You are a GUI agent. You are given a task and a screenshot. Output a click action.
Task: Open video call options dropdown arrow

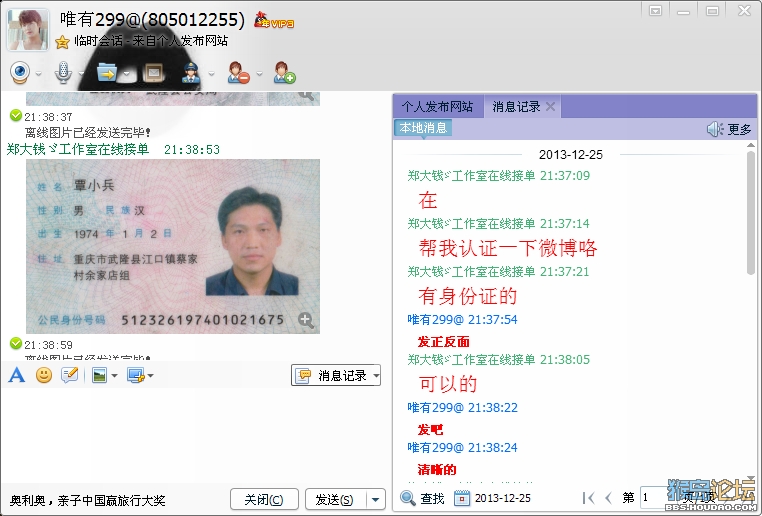click(38, 74)
